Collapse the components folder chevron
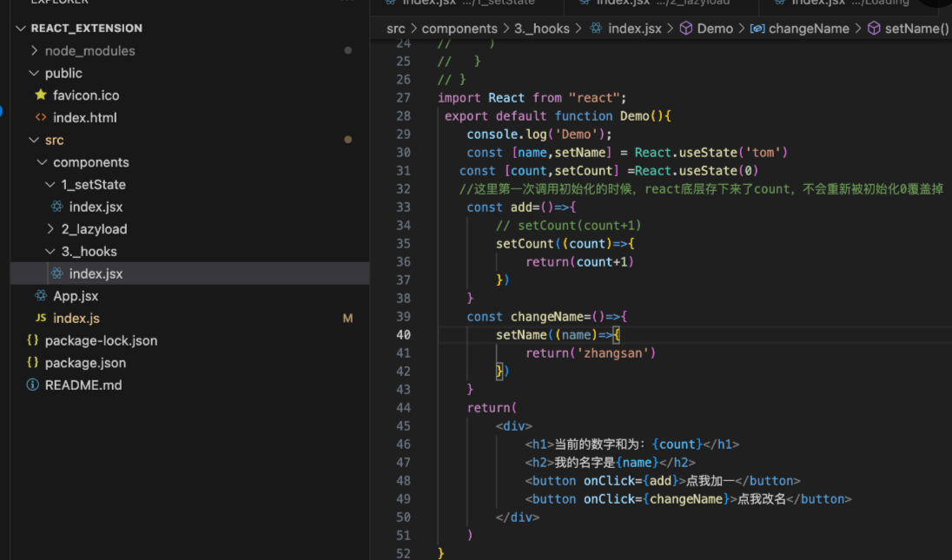 (42, 162)
